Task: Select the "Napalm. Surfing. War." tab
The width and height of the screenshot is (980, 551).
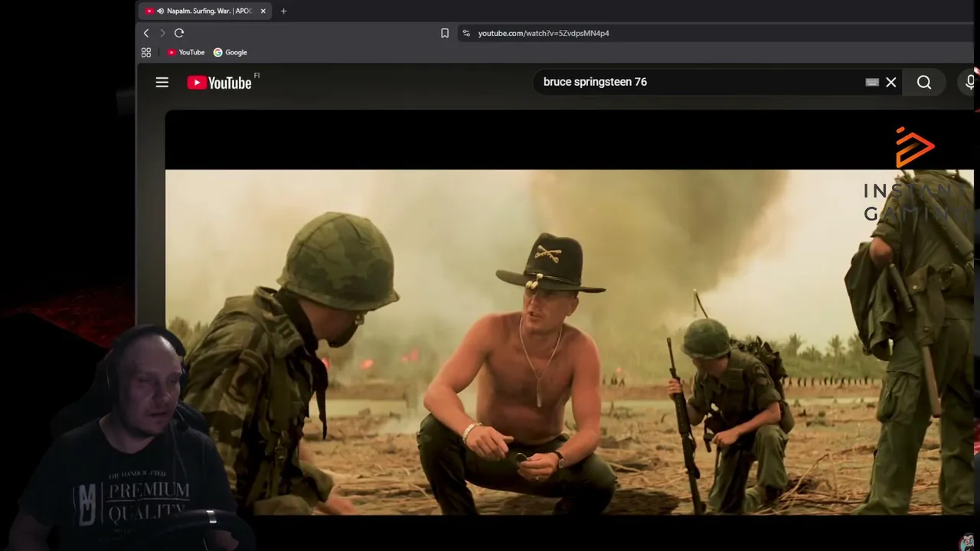Action: [x=205, y=11]
